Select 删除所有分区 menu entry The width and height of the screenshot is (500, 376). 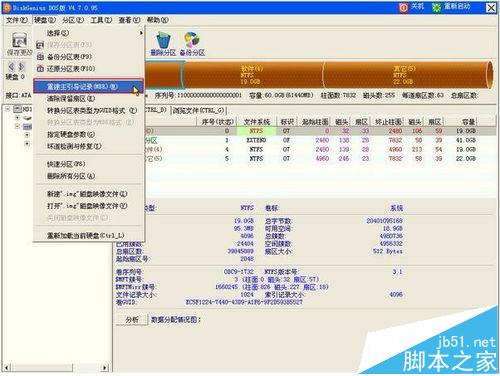(71, 176)
